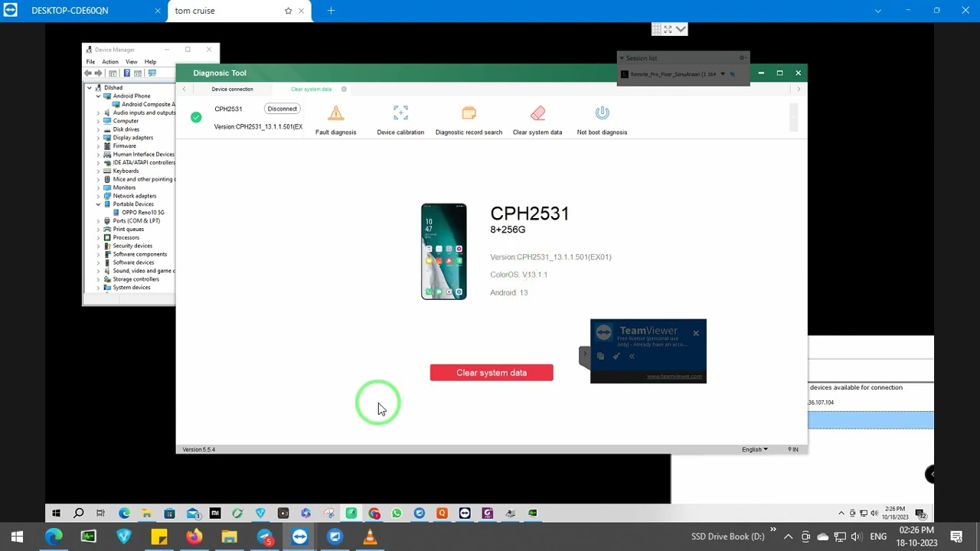Click Help icon in Device Manager toolbar

pyautogui.click(x=126, y=73)
